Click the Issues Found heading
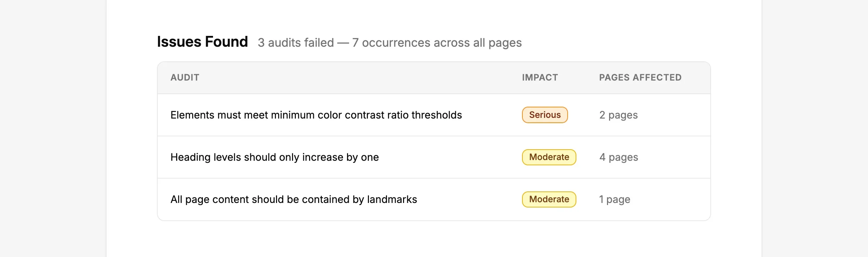868x257 pixels. coord(202,41)
